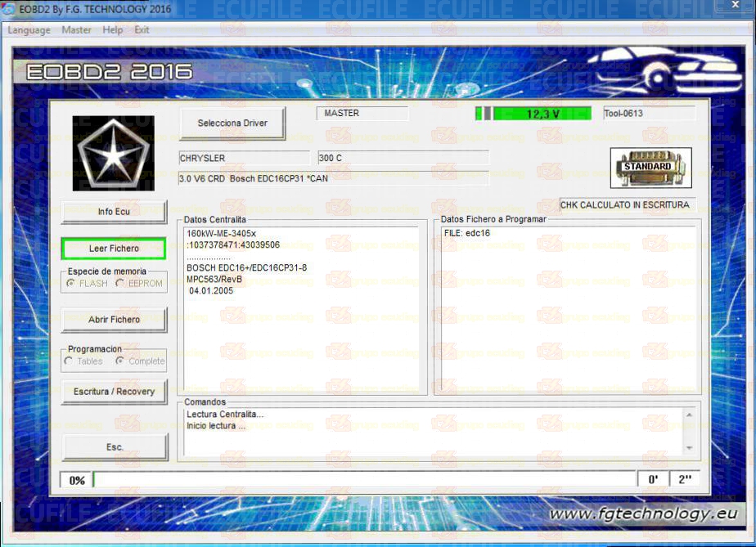Click the Lectura Centralita... command line

point(225,414)
